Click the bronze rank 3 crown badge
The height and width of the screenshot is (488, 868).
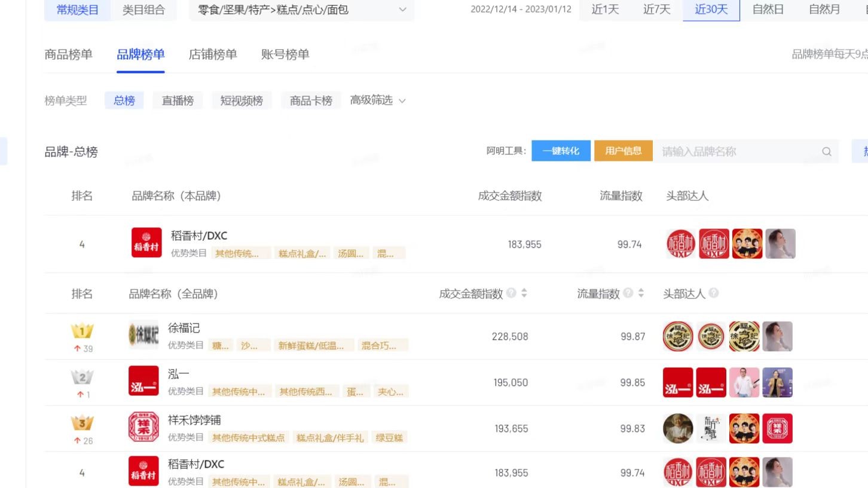pyautogui.click(x=82, y=423)
